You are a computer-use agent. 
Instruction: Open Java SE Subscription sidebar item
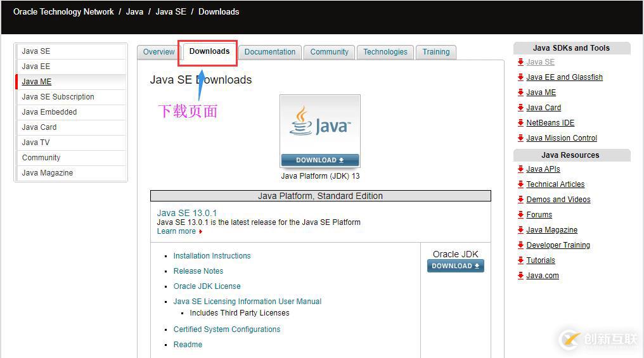(x=58, y=97)
